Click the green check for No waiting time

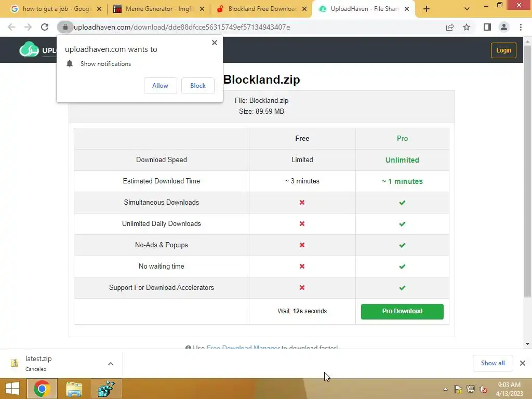click(x=402, y=267)
